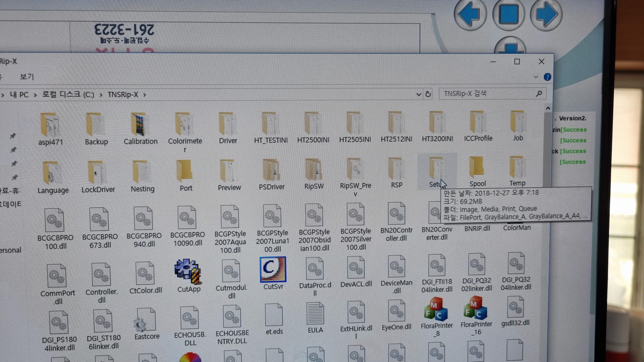Open the address bar history dropdown
The height and width of the screenshot is (362, 644).
418,94
